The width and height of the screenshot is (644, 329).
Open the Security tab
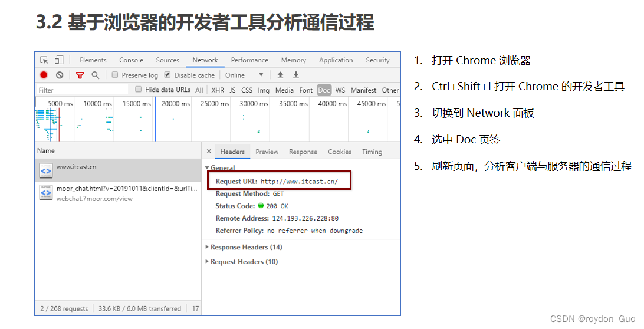click(x=377, y=60)
